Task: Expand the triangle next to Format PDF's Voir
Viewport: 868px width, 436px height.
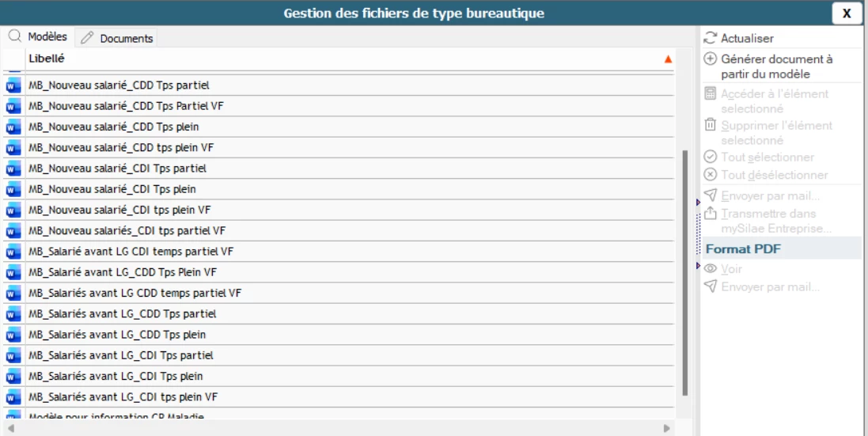Action: pos(698,265)
